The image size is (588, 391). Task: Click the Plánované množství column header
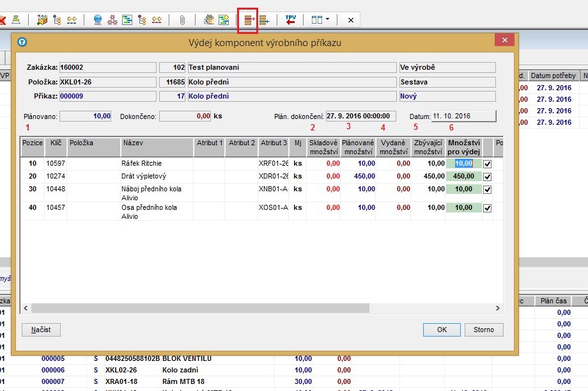click(358, 147)
